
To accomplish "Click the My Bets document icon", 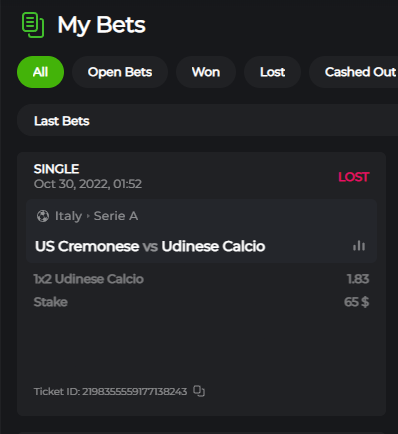I will click(33, 25).
